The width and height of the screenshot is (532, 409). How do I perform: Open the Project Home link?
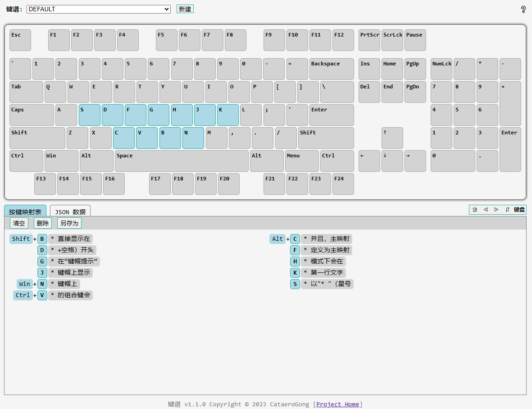click(x=337, y=404)
